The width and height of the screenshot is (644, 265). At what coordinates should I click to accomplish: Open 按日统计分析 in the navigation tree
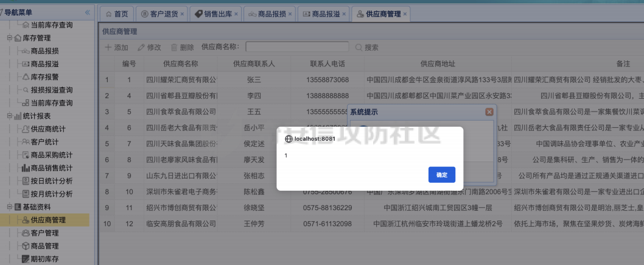(x=52, y=181)
